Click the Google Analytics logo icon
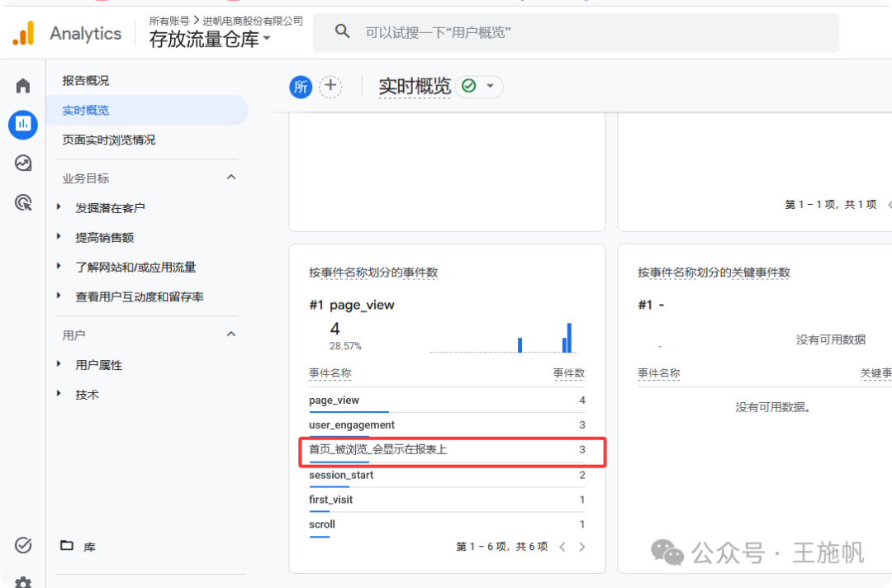Image resolution: width=892 pixels, height=588 pixels. 23,33
